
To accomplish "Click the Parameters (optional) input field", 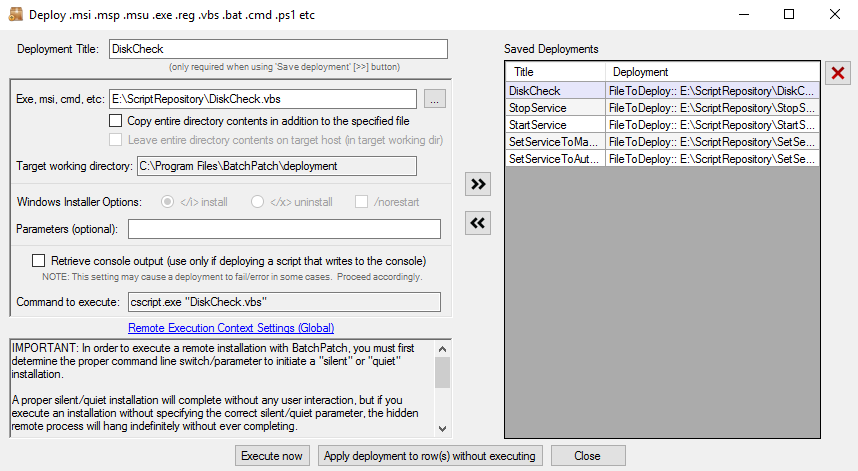I will 284,229.
